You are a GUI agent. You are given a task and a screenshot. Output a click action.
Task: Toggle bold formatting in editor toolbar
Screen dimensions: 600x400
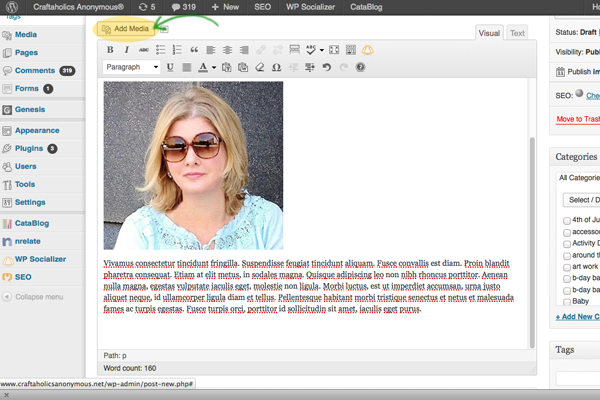pos(111,49)
